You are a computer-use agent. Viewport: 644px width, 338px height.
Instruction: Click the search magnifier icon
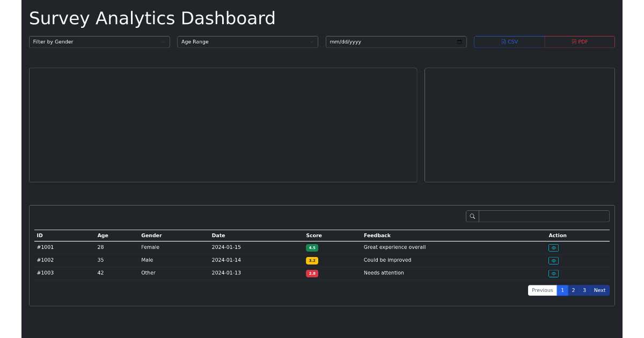472,216
